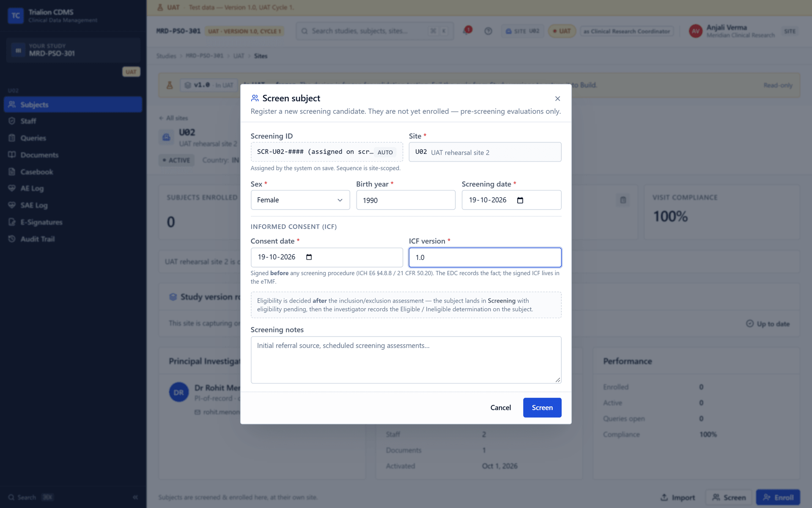Screen dimensions: 812x508
Task: Click the SITE U02 badge in header
Action: tap(522, 31)
